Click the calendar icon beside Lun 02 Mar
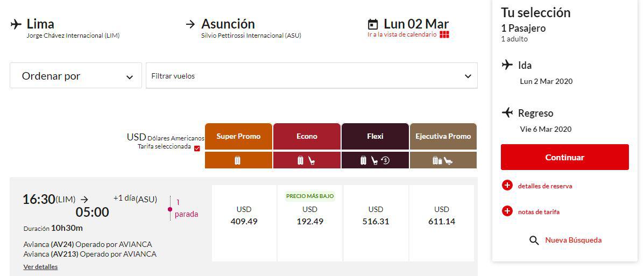This screenshot has width=644, height=276. [x=373, y=24]
